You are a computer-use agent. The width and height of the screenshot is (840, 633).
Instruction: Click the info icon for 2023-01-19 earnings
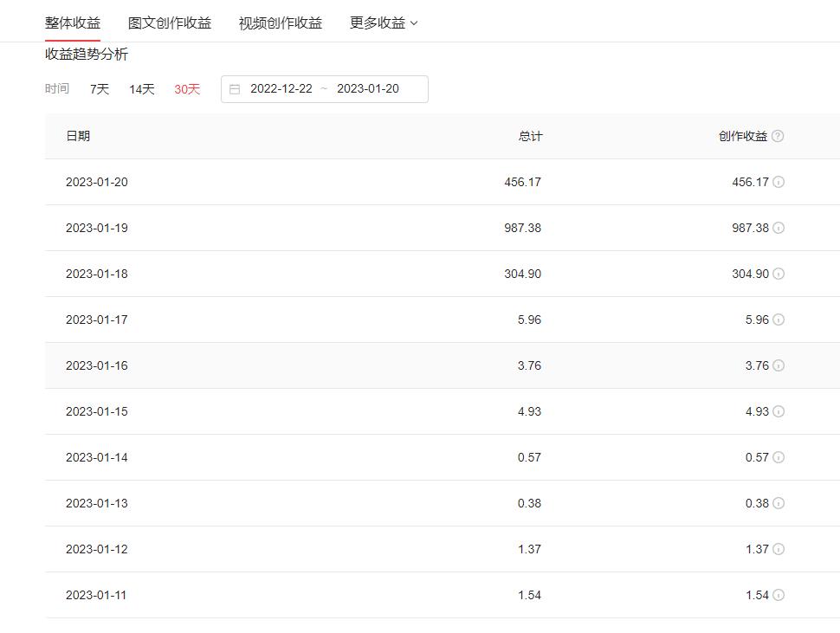click(x=778, y=228)
